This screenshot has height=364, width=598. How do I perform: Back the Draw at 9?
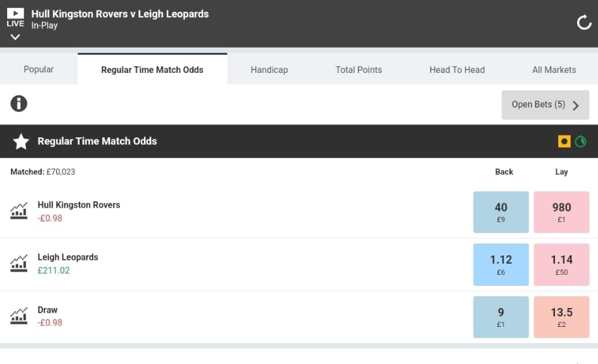tap(501, 317)
